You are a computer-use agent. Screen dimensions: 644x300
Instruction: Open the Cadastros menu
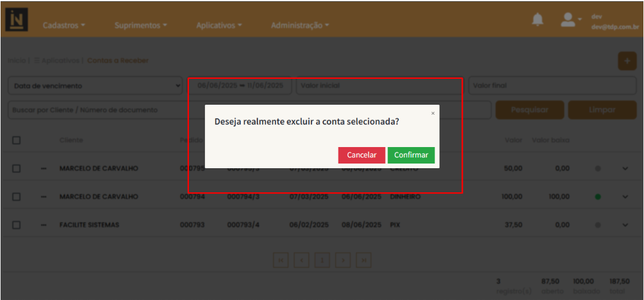64,25
